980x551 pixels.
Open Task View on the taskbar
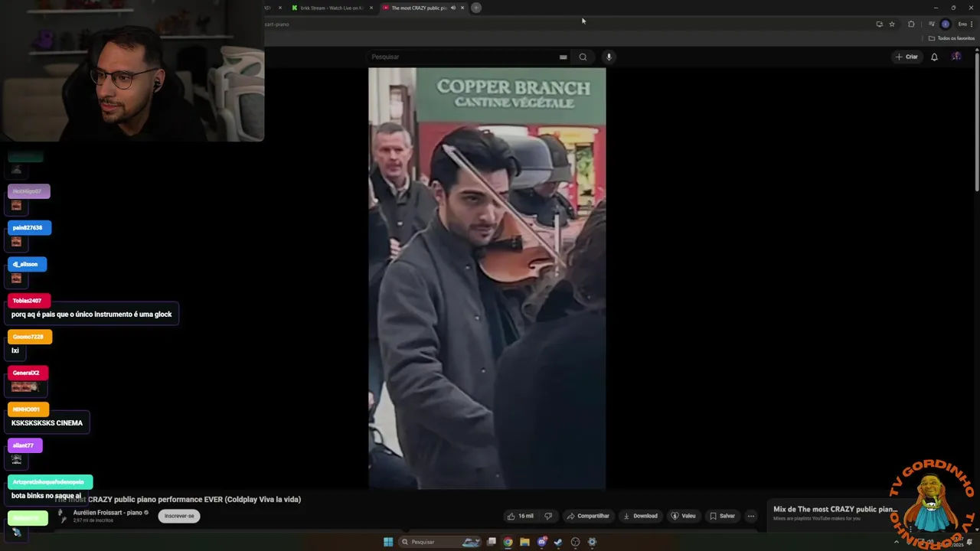pyautogui.click(x=492, y=542)
